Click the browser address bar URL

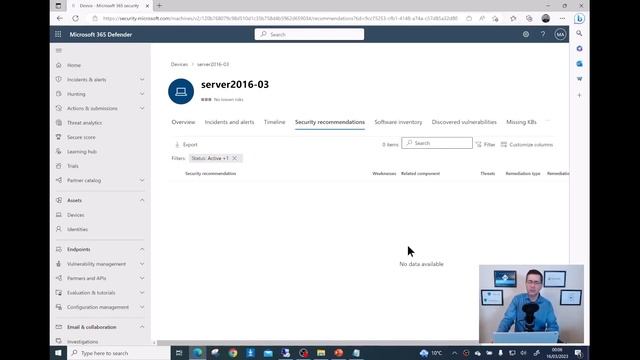pos(280,18)
